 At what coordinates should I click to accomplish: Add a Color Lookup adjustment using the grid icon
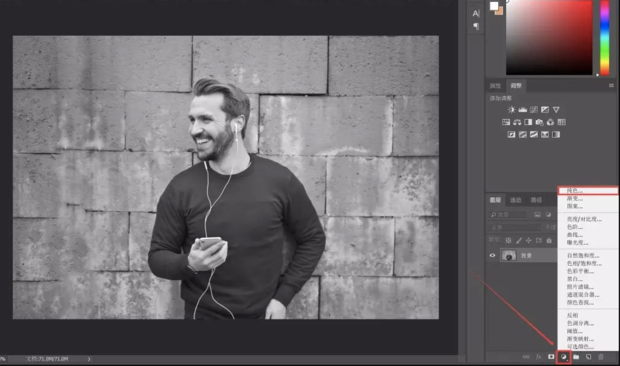561,122
